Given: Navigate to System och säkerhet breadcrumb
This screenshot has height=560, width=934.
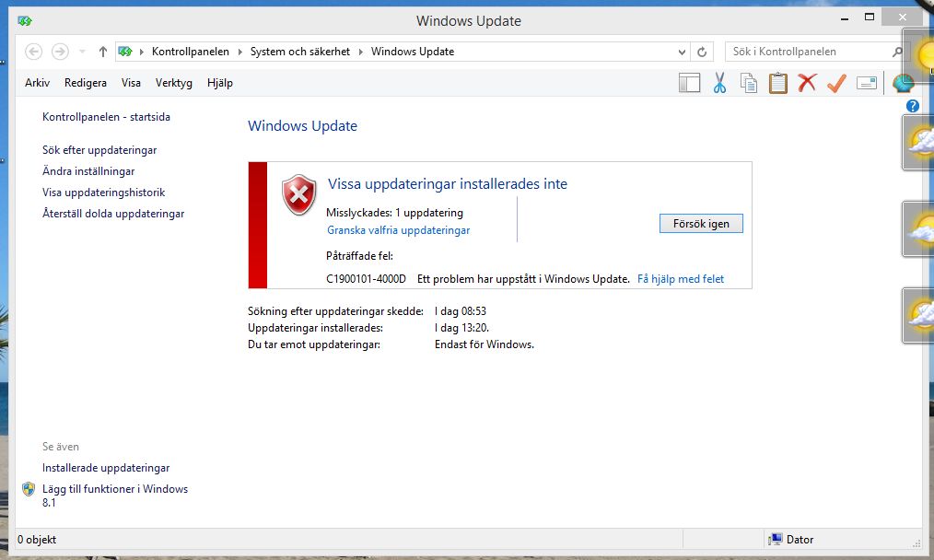Looking at the screenshot, I should coord(300,52).
